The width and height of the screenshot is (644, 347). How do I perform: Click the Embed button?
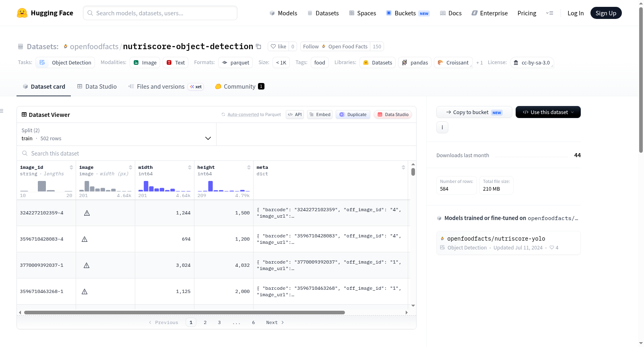tap(320, 114)
